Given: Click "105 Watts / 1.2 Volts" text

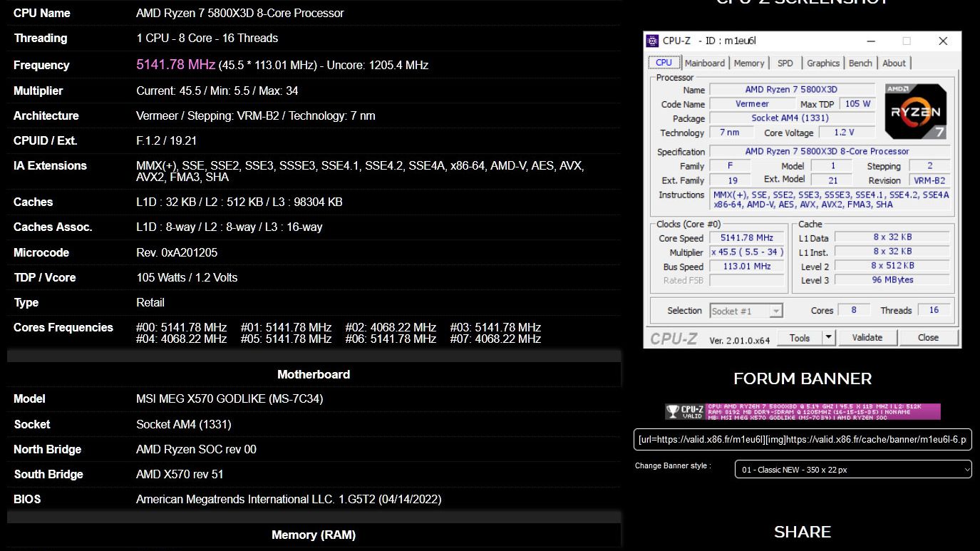Looking at the screenshot, I should click(x=187, y=278).
